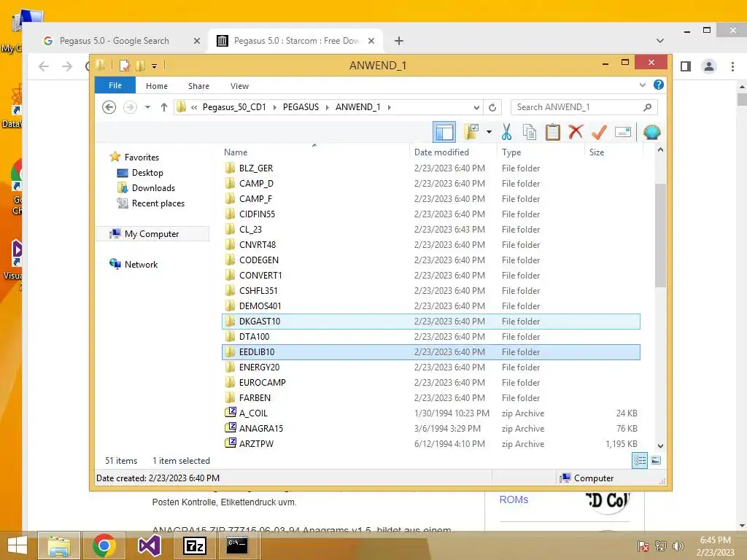Switch to the Home ribbon tab

point(157,86)
